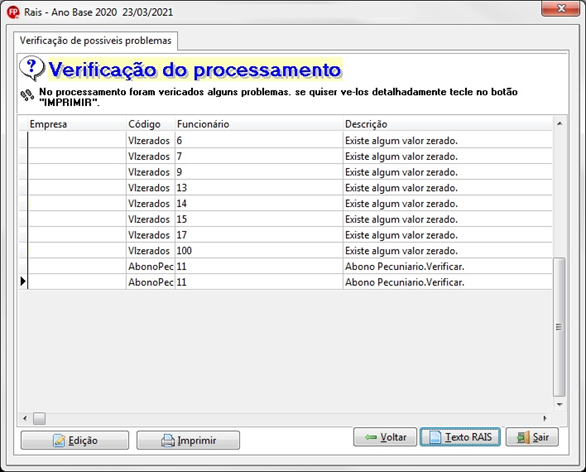The image size is (586, 472).
Task: Click the horizontal scrollbar right arrow
Action: coord(545,418)
